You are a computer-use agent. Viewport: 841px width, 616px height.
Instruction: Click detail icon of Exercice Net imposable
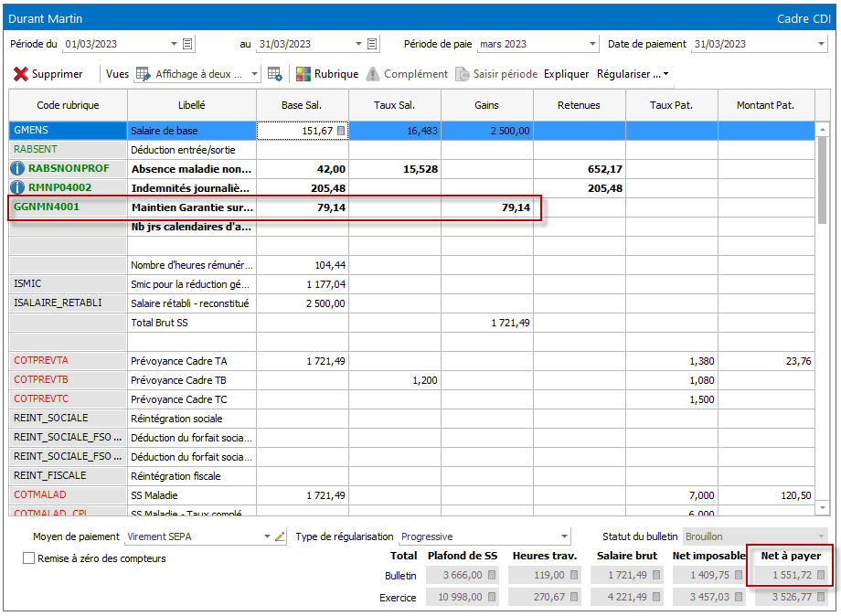click(x=739, y=597)
